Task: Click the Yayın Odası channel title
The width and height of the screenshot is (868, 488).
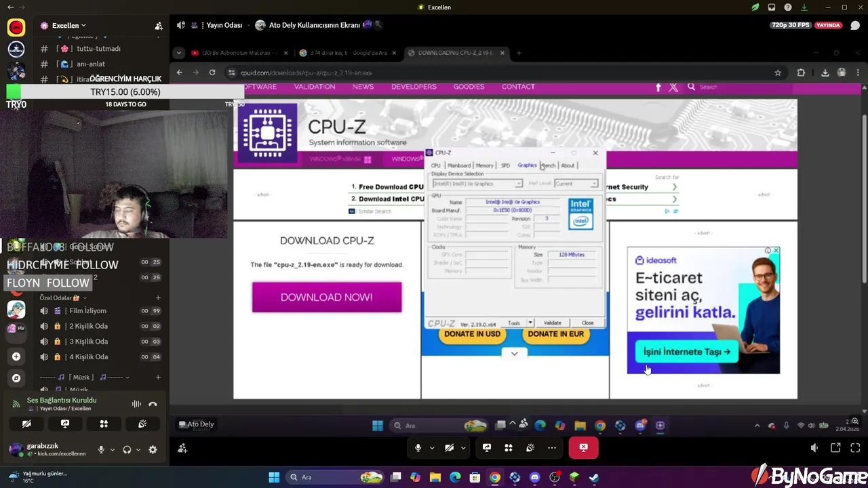Action: click(x=224, y=25)
